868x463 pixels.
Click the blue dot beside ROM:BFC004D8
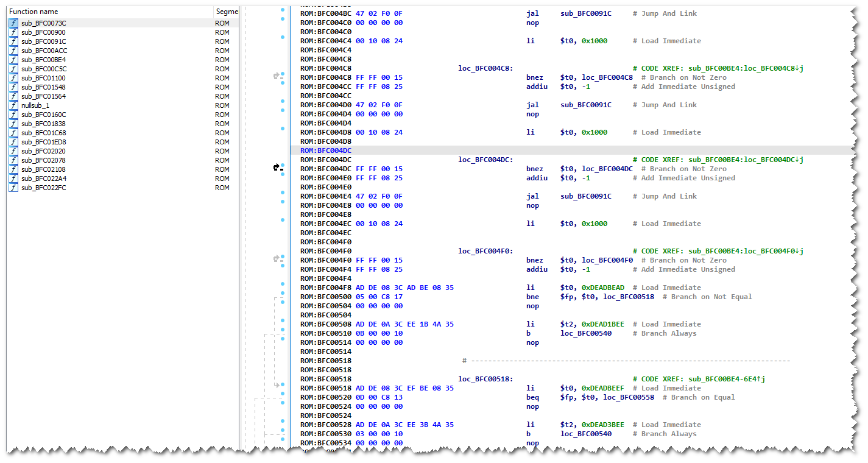283,129
